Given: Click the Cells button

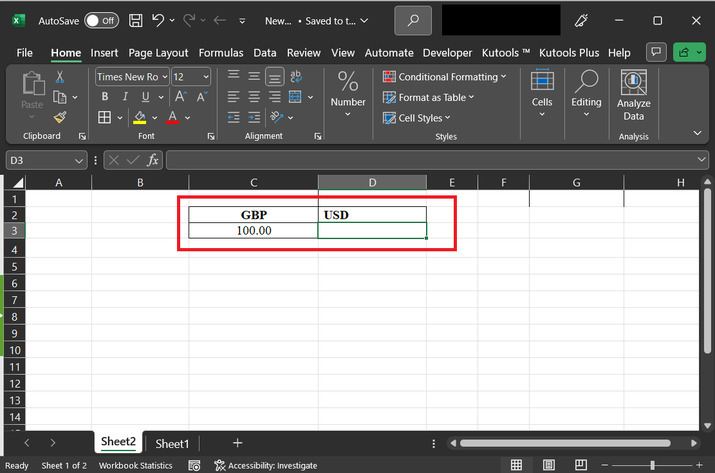Looking at the screenshot, I should [542, 94].
